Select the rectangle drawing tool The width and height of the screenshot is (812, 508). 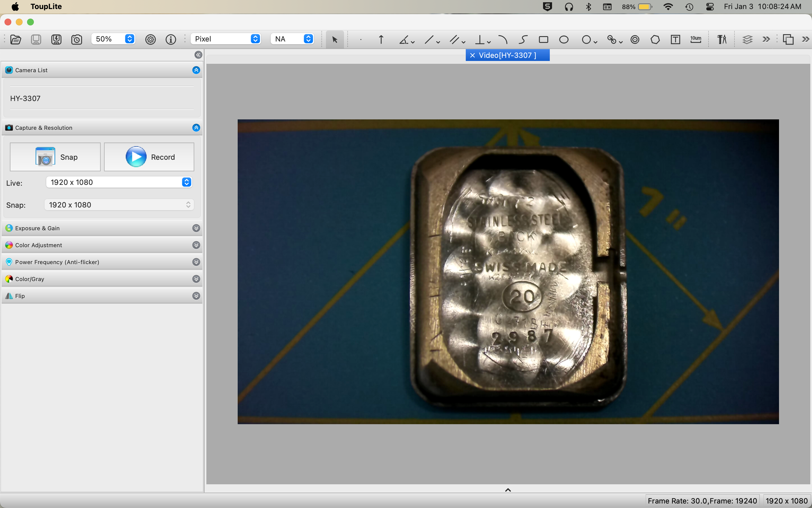click(544, 39)
